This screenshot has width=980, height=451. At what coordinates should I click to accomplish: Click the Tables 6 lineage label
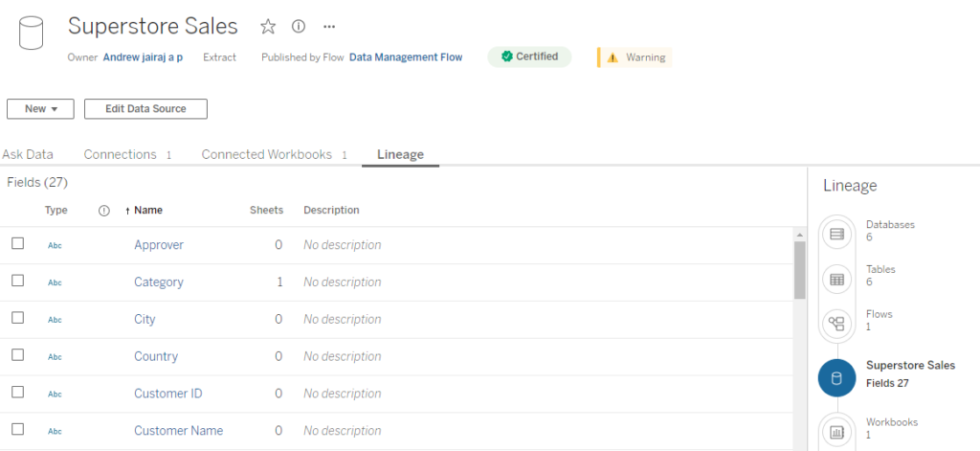coord(880,276)
